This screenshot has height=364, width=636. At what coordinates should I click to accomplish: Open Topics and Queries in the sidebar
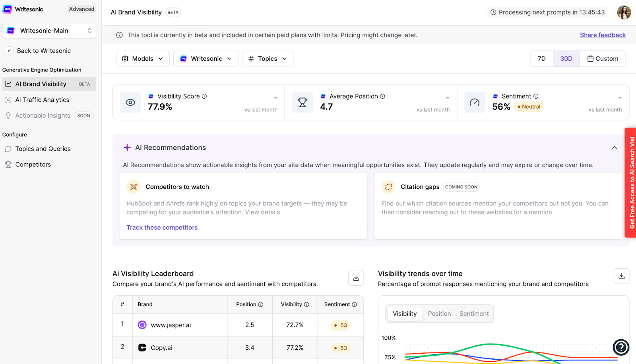click(x=49, y=149)
